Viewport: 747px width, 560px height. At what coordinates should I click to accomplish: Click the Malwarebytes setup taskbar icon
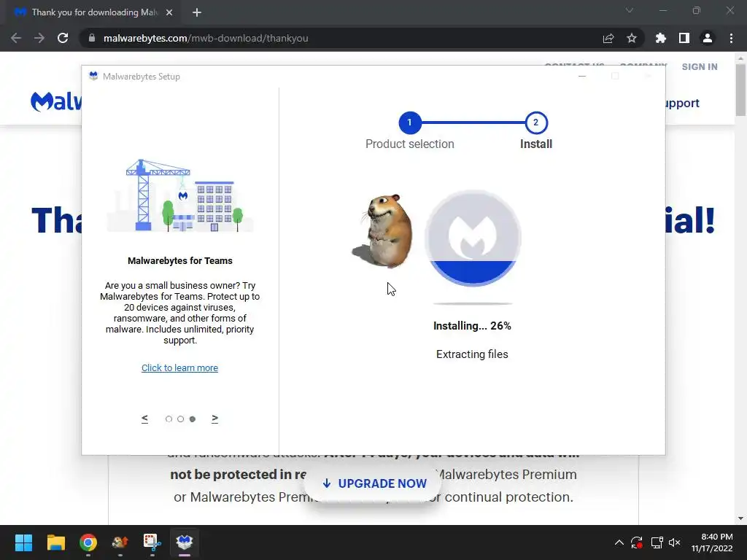coord(185,542)
